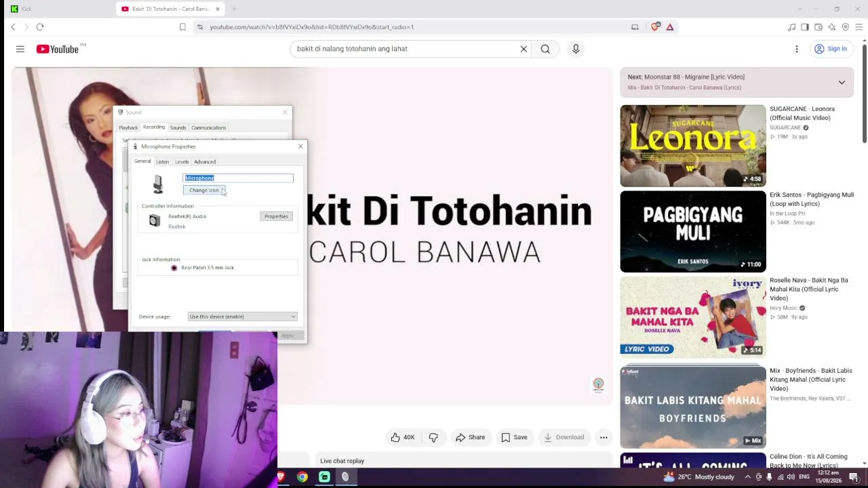Open a new browser tab
Viewport: 868px width, 488px height.
[234, 9]
